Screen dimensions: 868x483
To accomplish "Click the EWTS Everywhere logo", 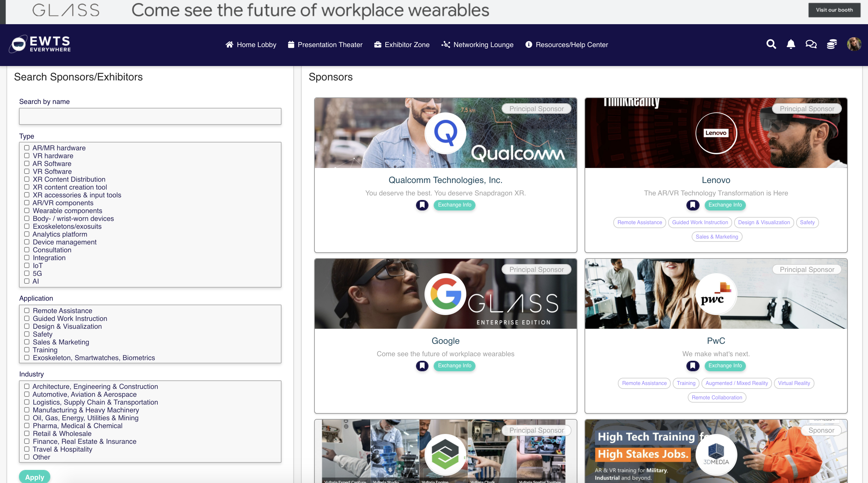I will (x=40, y=44).
